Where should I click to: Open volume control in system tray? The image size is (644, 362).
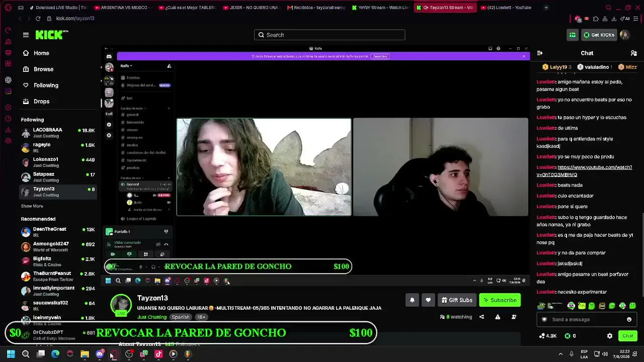[x=605, y=354]
